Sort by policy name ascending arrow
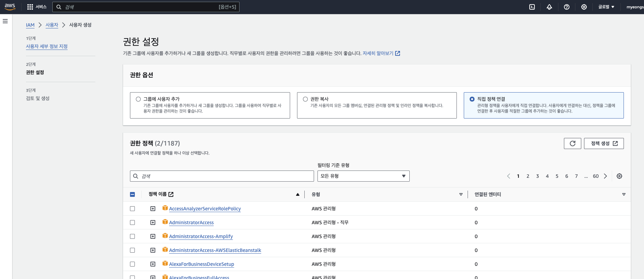Image resolution: width=644 pixels, height=279 pixels. pyautogui.click(x=298, y=194)
